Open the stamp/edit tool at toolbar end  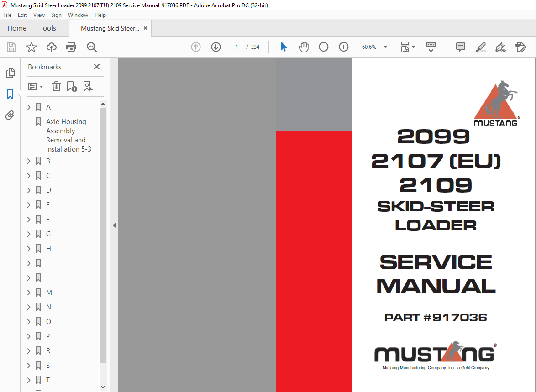pyautogui.click(x=520, y=47)
